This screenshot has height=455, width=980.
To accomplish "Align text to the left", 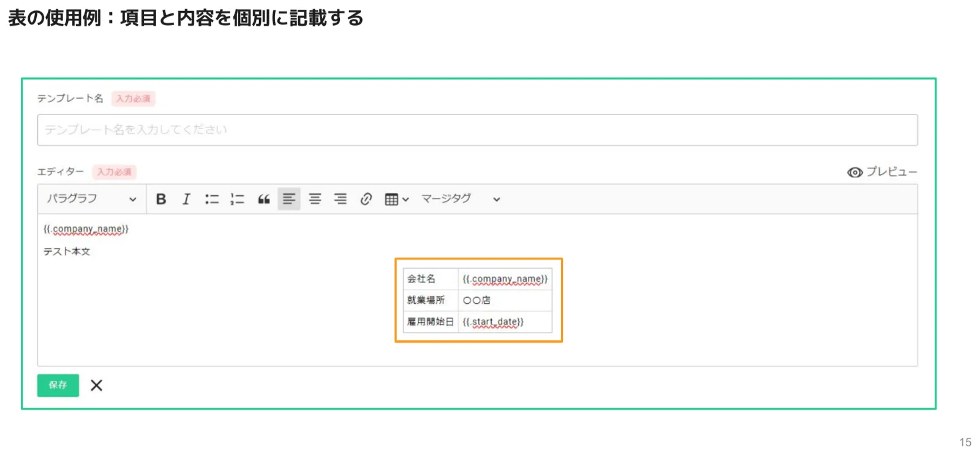I will pos(289,199).
